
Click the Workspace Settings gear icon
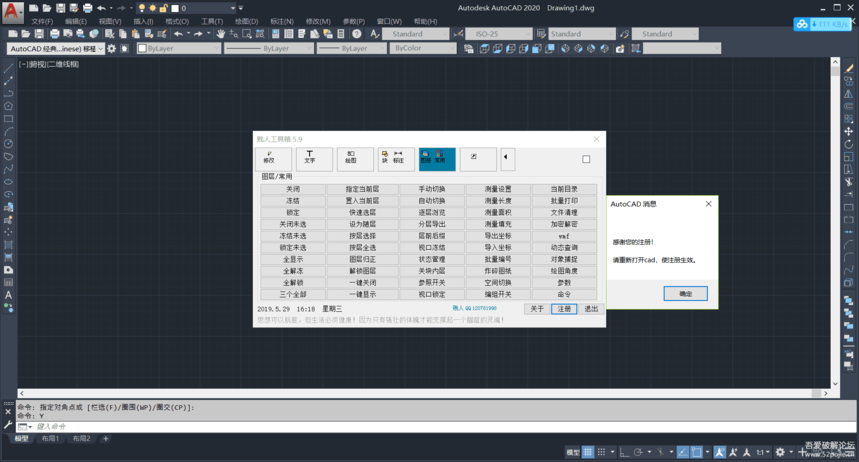click(112, 49)
